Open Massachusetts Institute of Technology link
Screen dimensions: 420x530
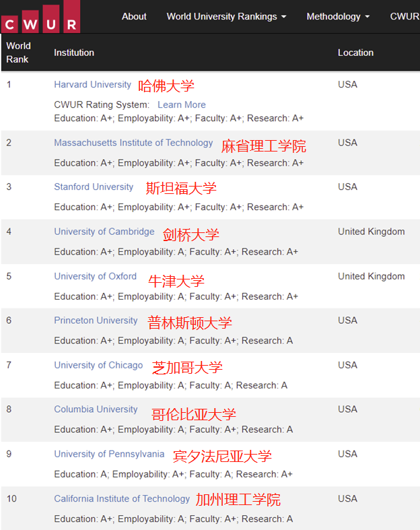133,143
